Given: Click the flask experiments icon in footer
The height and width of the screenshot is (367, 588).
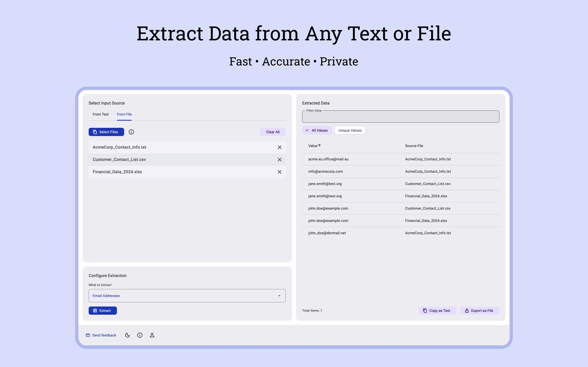Looking at the screenshot, I should coord(152,335).
